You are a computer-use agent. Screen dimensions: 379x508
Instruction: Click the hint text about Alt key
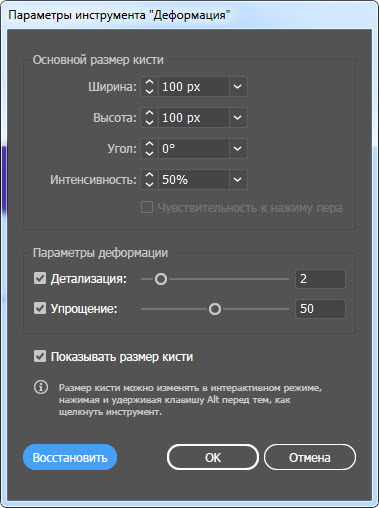(190, 400)
